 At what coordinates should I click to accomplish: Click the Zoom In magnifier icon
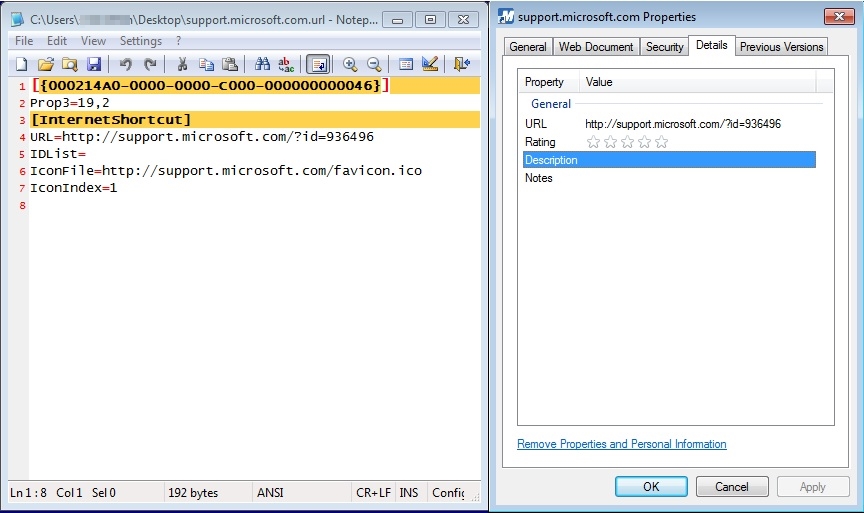(350, 64)
